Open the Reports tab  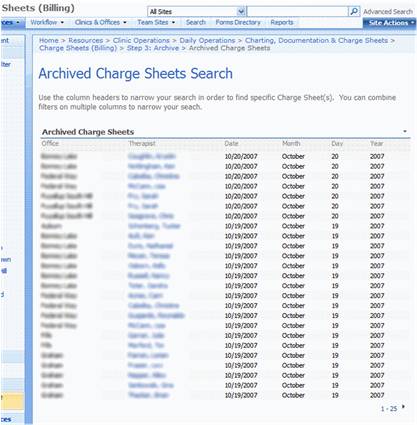point(282,22)
